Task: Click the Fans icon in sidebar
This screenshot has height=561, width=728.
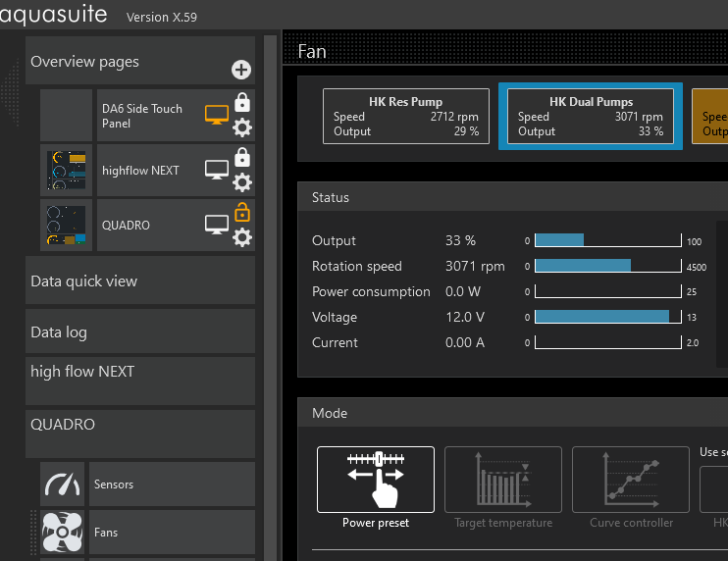Action: [x=62, y=533]
